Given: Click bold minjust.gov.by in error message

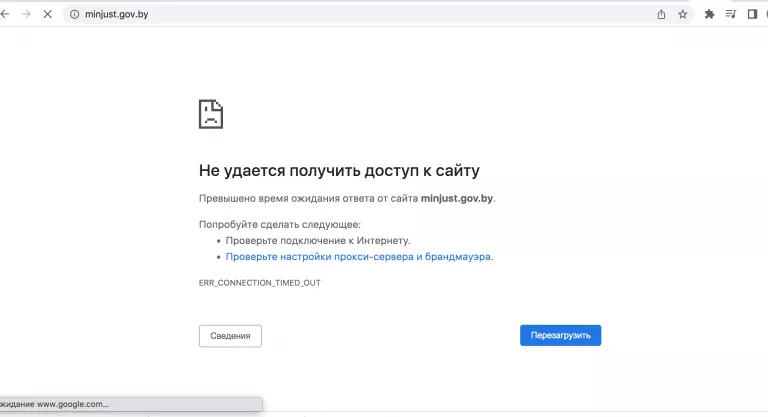Looking at the screenshot, I should tap(457, 198).
